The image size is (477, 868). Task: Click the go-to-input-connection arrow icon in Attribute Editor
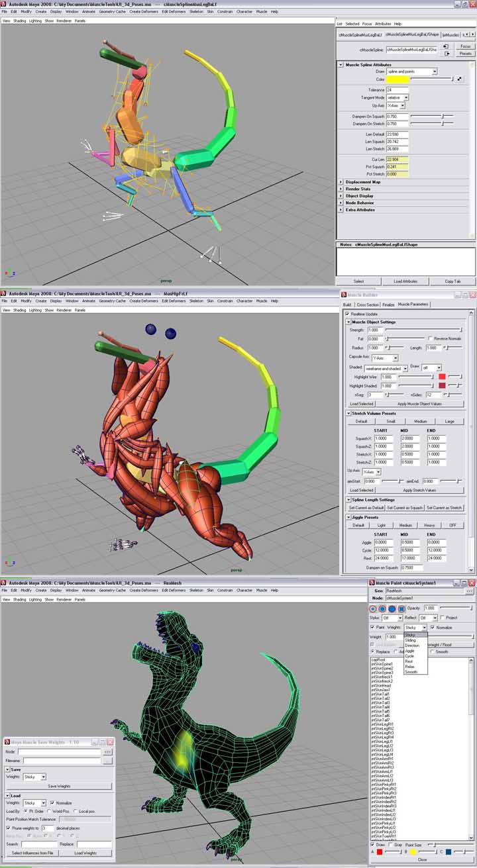pos(446,46)
